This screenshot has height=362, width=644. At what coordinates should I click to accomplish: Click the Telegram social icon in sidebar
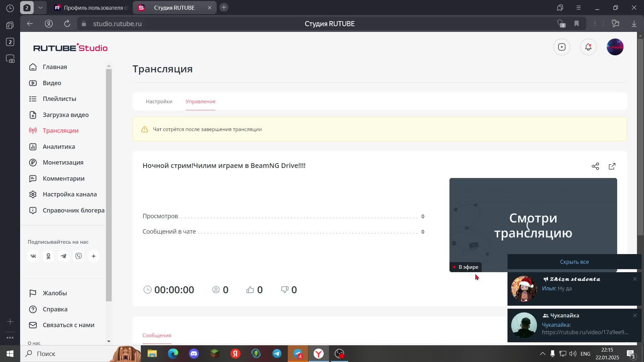pyautogui.click(x=63, y=256)
